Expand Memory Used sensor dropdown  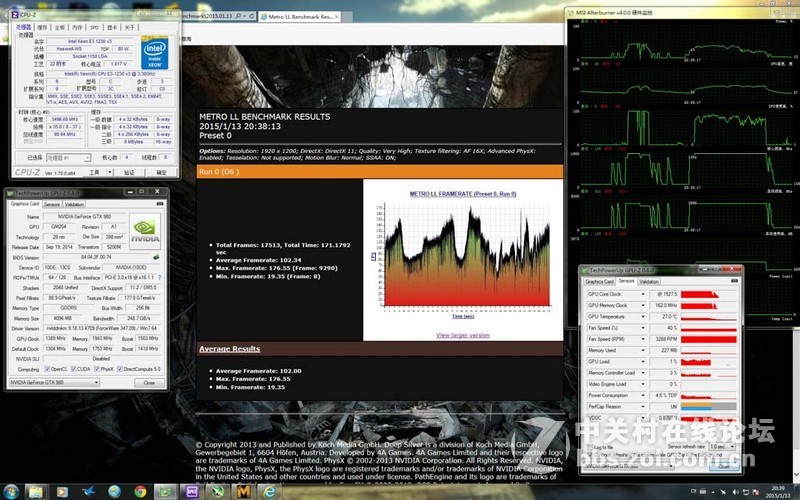643,351
